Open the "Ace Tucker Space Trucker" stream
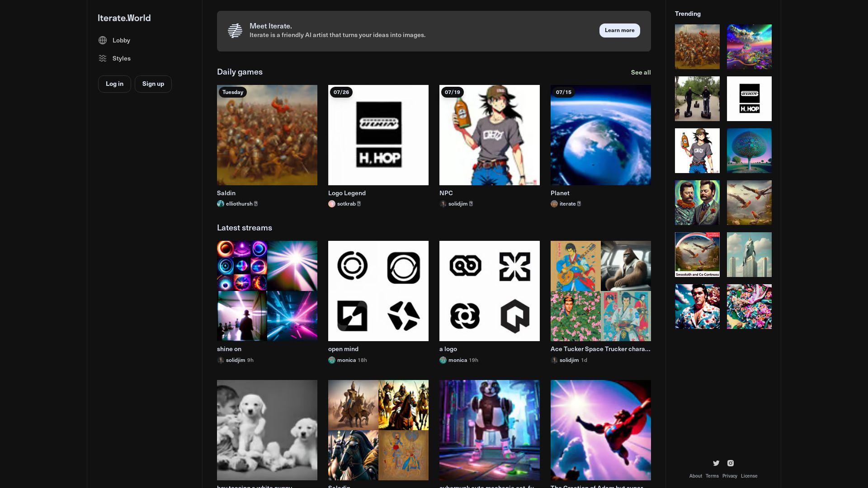This screenshot has width=868, height=488. coord(600,291)
